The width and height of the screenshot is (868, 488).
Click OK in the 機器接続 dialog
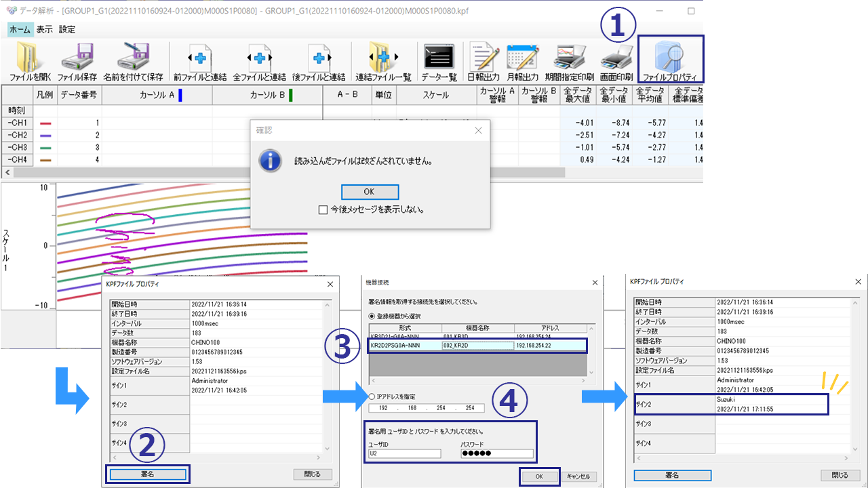(x=539, y=476)
